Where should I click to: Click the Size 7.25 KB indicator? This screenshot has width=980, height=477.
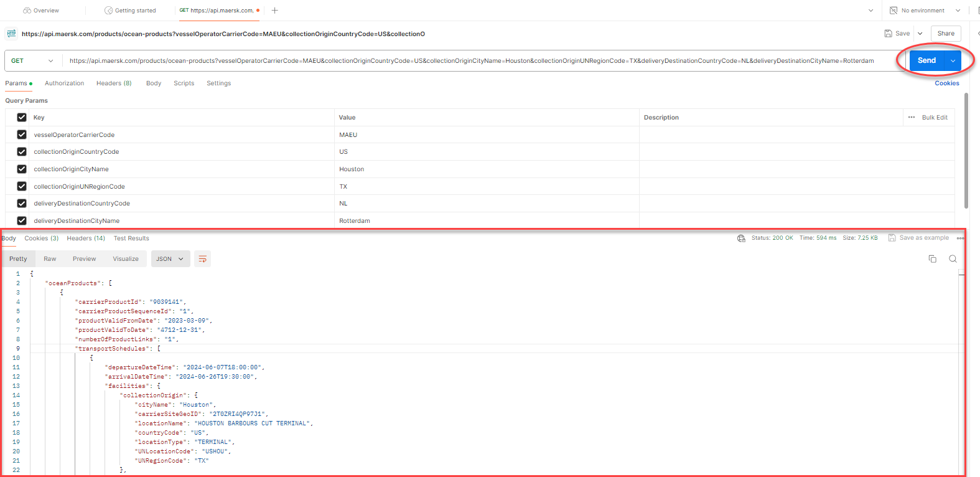[x=861, y=238]
